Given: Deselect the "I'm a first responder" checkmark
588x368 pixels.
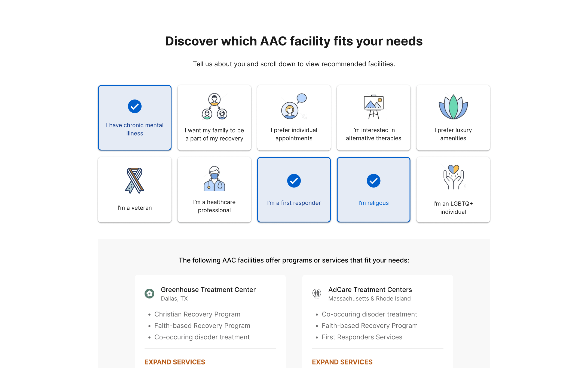Looking at the screenshot, I should [x=294, y=181].
